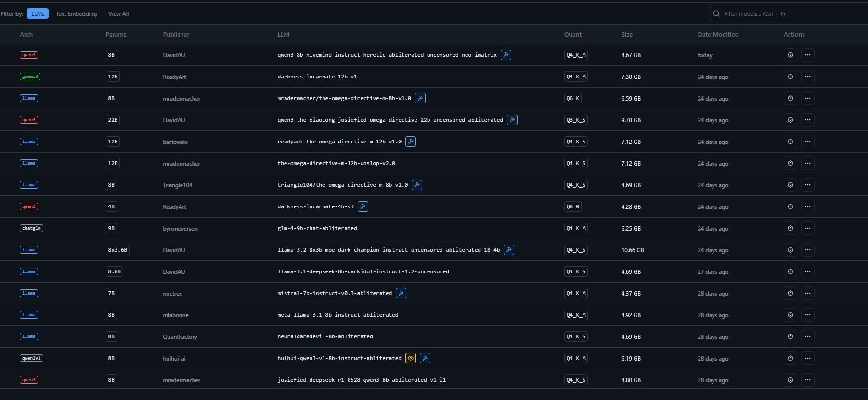Sort by the Publisher column header
This screenshot has height=400, width=868.
[x=176, y=34]
